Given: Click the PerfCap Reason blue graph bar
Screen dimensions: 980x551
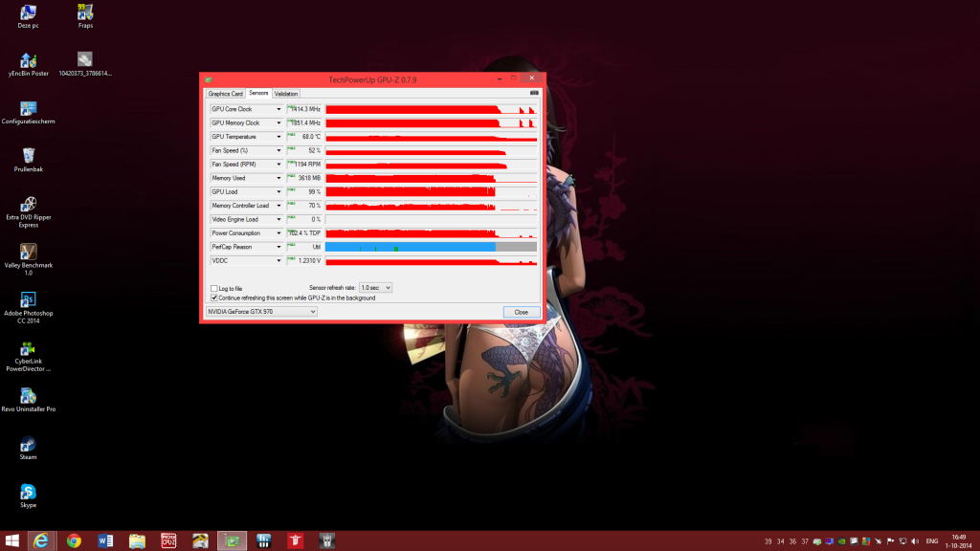Looking at the screenshot, I should (x=412, y=247).
